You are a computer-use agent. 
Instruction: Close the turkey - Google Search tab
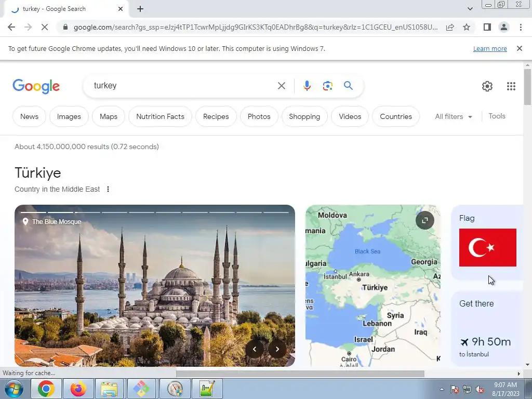[121, 9]
